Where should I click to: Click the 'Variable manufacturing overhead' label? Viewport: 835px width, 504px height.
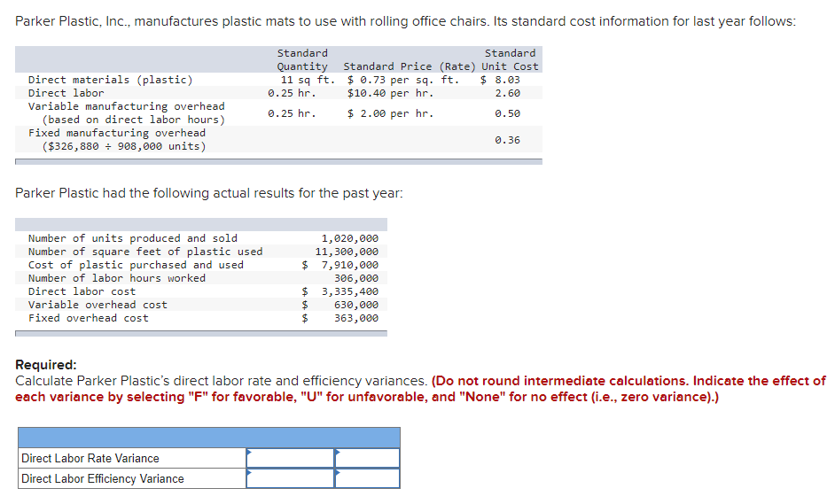pos(126,106)
